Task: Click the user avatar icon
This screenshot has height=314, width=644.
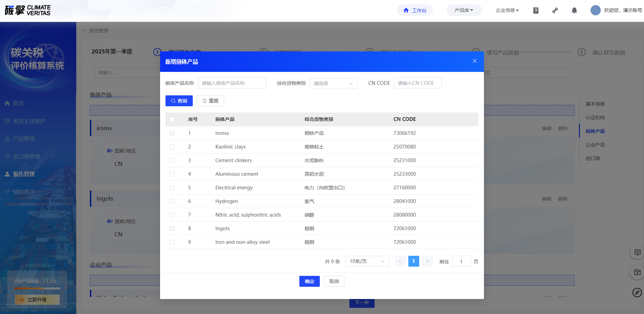Action: coord(595,10)
